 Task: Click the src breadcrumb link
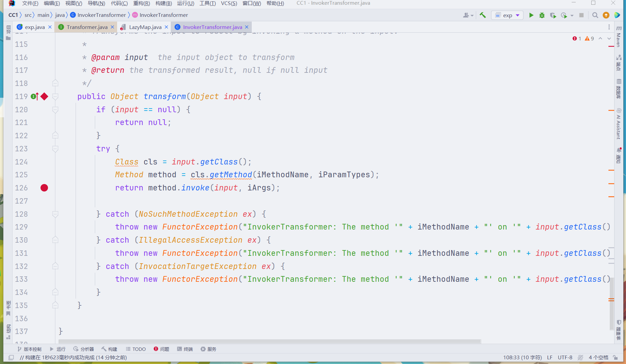click(x=28, y=15)
